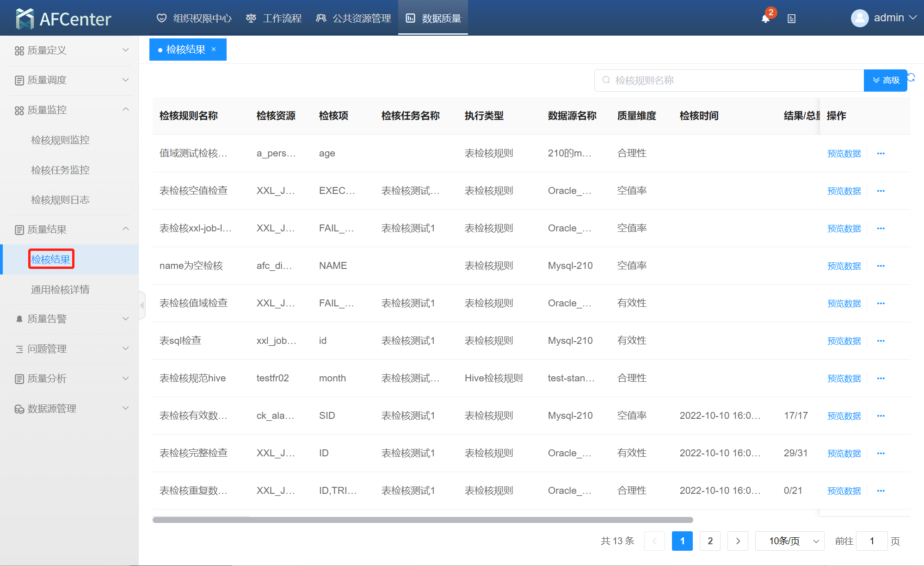Click the refresh icon beside 高级
924x566 pixels.
click(x=911, y=77)
